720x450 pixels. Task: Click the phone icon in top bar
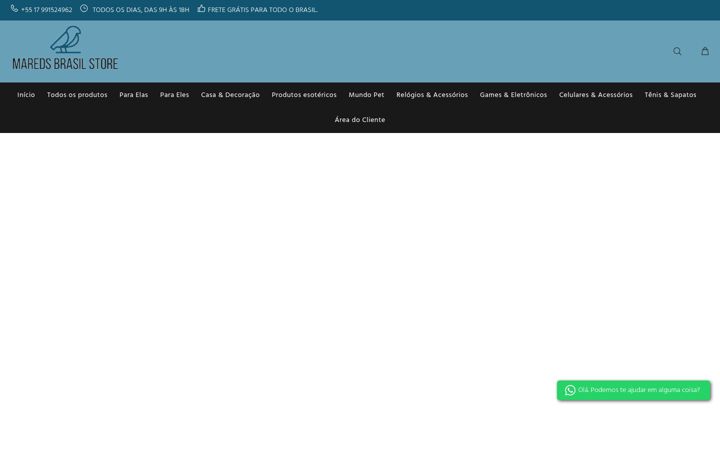(14, 8)
